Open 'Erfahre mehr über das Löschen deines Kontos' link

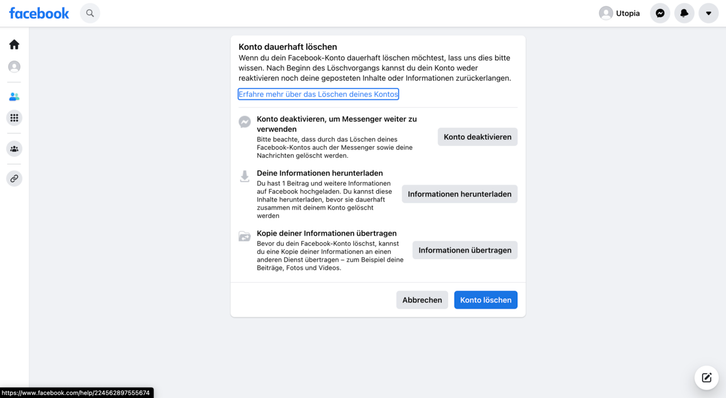(x=318, y=94)
